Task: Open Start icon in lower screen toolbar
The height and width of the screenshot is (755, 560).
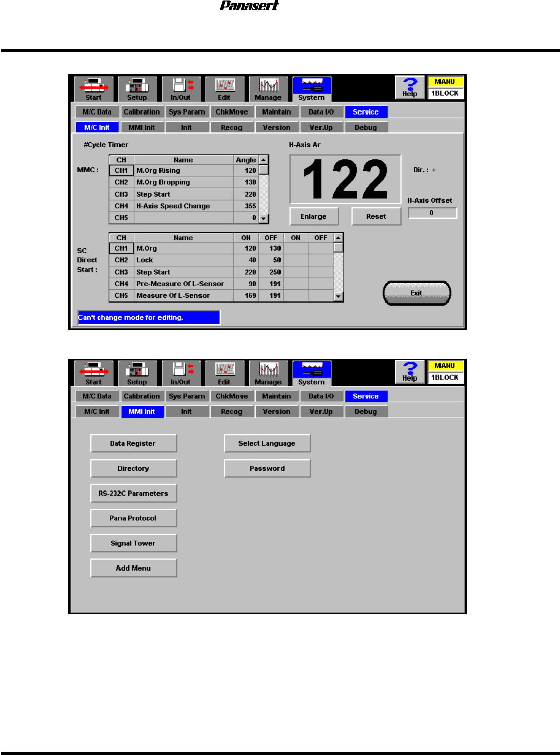Action: (x=93, y=373)
